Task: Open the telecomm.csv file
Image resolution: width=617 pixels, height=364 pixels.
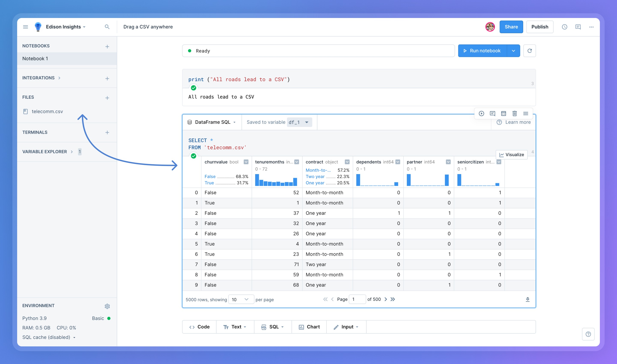Action: click(x=47, y=112)
